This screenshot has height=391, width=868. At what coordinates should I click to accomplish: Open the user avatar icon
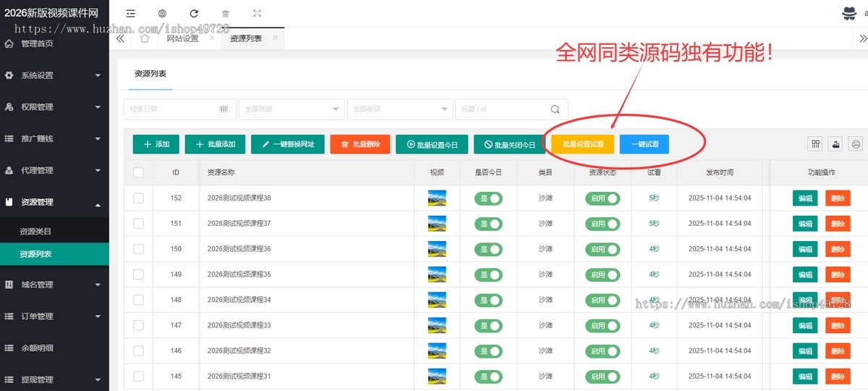[849, 12]
